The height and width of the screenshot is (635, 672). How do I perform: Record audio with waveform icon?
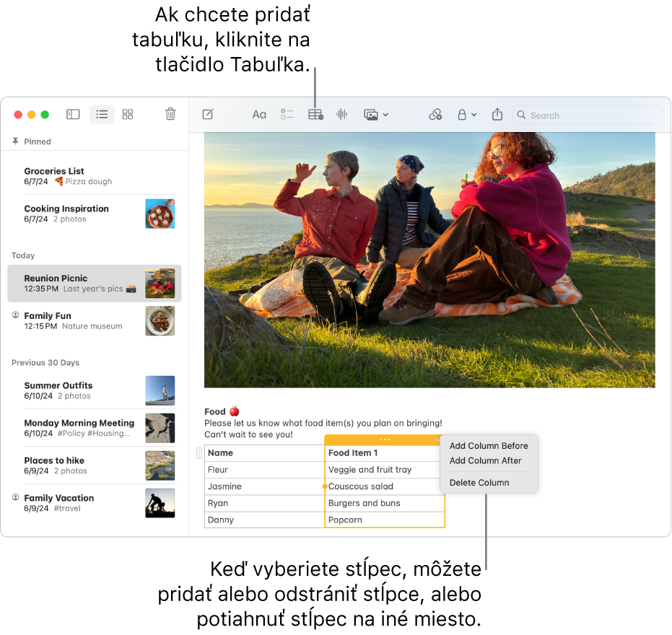pos(341,115)
